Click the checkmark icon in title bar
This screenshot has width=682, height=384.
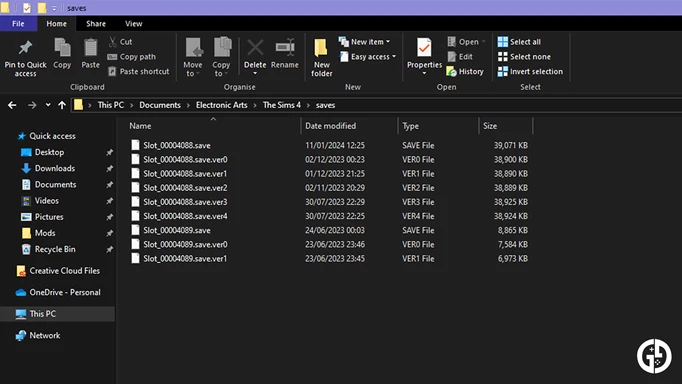click(x=27, y=8)
